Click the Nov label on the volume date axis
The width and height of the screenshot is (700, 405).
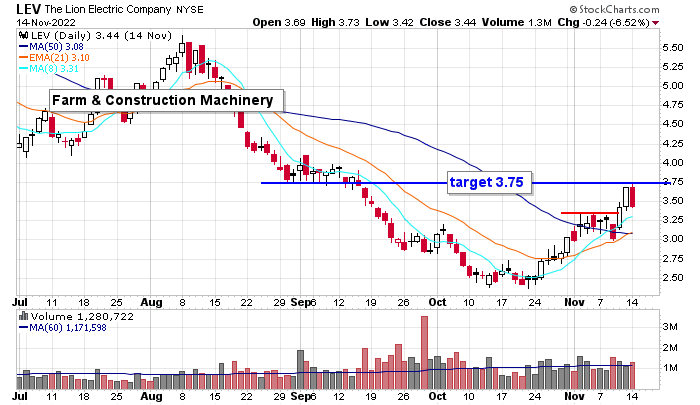tap(574, 396)
